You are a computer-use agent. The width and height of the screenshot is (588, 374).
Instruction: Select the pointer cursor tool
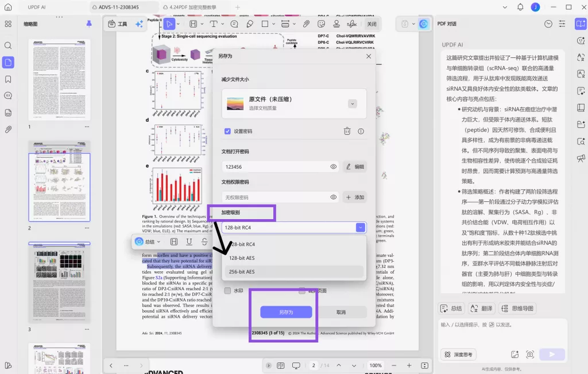169,24
